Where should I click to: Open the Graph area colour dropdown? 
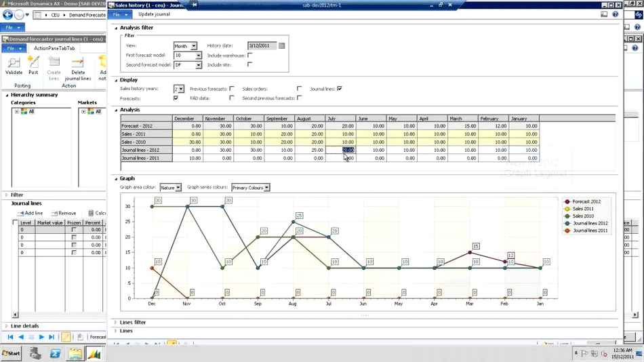click(179, 187)
